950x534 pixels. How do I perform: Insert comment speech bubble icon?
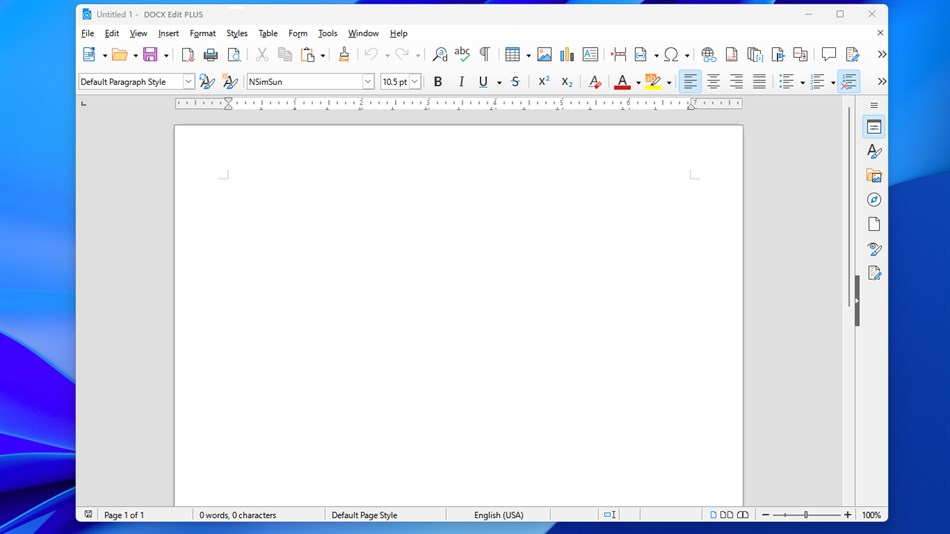(828, 55)
